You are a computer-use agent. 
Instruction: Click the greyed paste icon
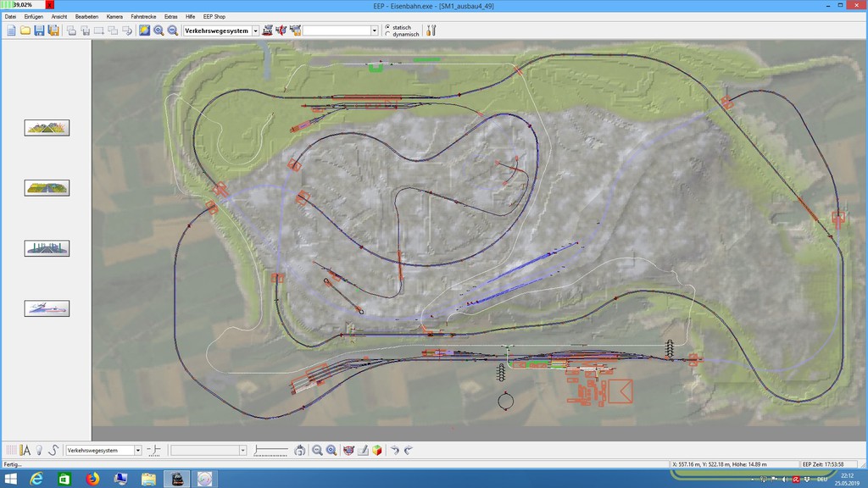click(x=86, y=30)
